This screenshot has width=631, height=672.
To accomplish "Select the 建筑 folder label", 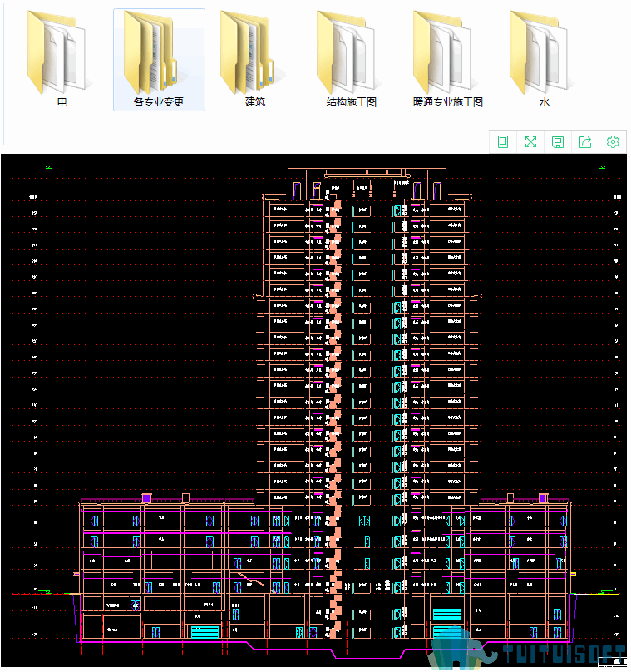I will (255, 102).
